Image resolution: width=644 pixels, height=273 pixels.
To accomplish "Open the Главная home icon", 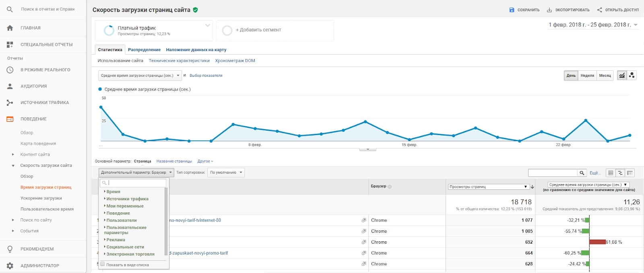I will [10, 28].
